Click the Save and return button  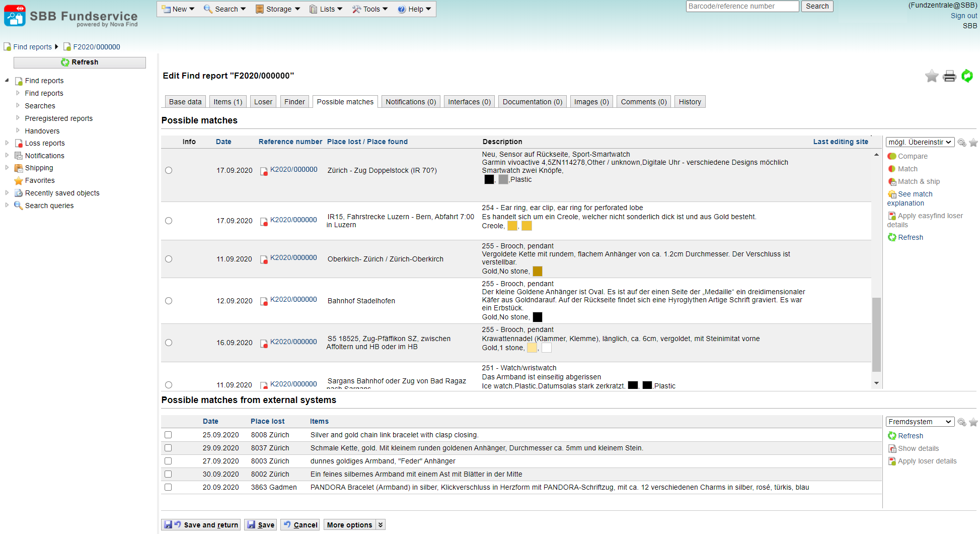point(201,524)
